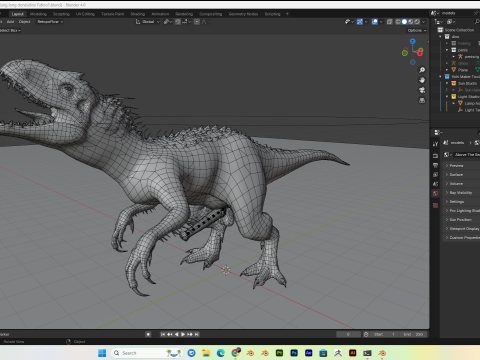Select material preview viewport shading
The width and height of the screenshot is (480, 360).
(411, 22)
